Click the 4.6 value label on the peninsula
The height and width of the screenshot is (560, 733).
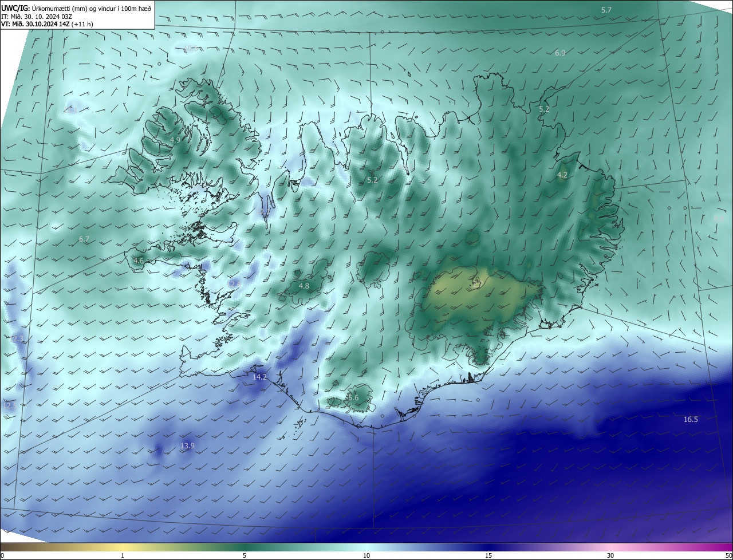(x=138, y=261)
